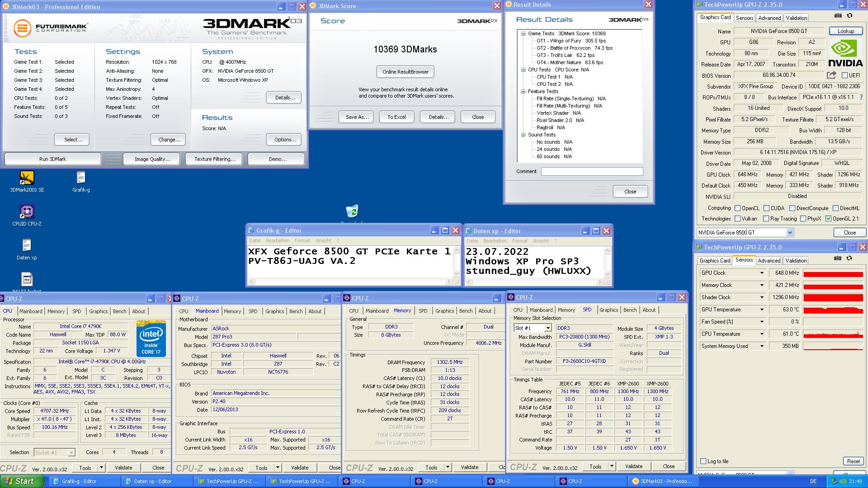Collapse Feature Tests tree node
Viewport: 868px width, 488px height.
[x=523, y=91]
